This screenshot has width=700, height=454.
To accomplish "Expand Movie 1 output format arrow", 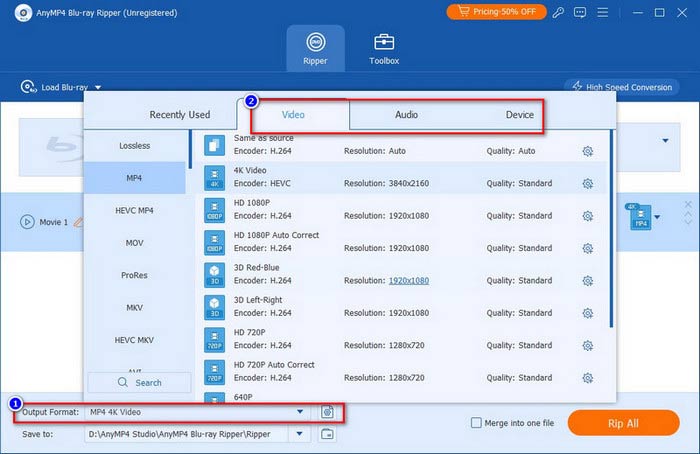I will 657,217.
